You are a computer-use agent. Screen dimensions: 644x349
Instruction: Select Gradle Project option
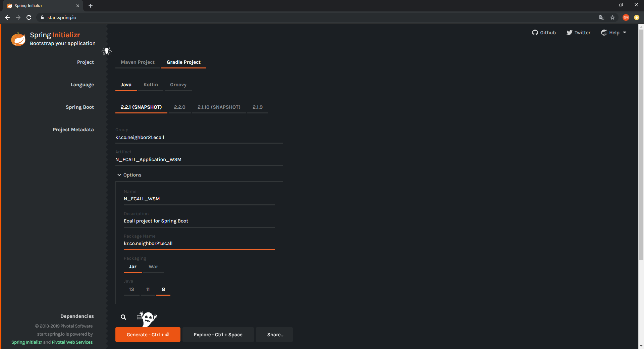pos(183,62)
